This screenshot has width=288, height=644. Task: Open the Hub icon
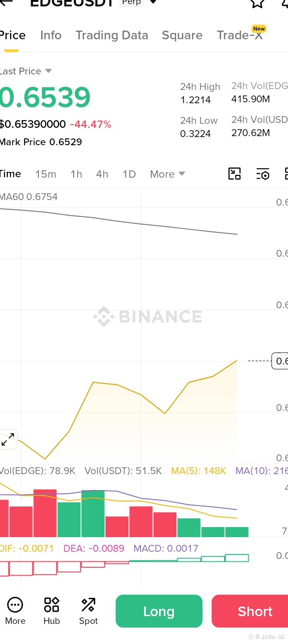(52, 611)
